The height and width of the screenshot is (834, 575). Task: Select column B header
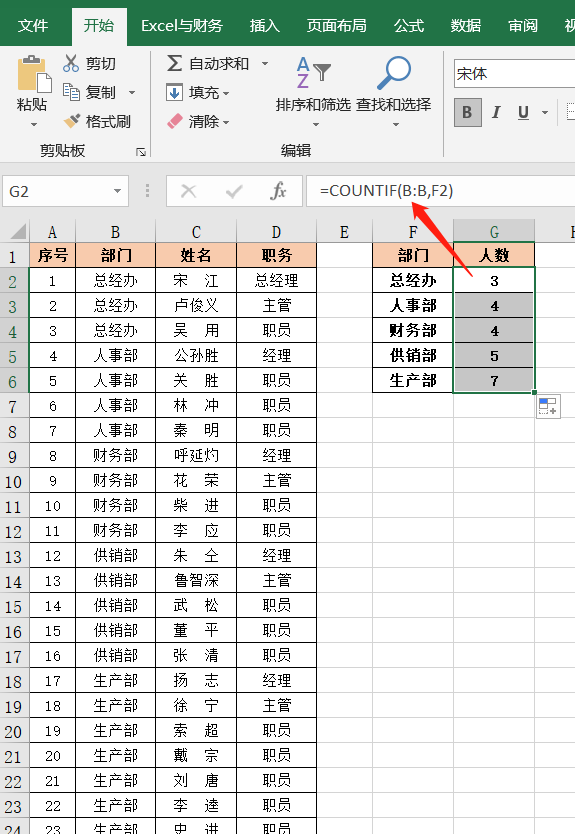(115, 232)
